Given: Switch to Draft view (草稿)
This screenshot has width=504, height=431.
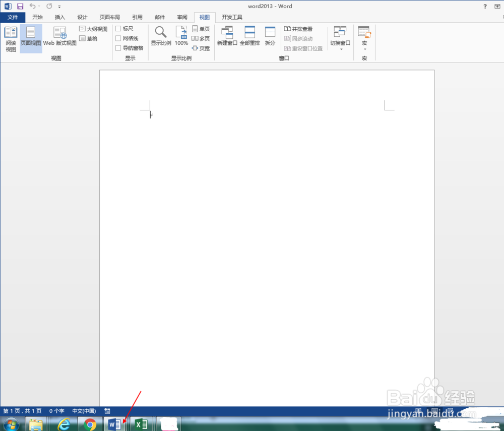Looking at the screenshot, I should coord(88,39).
